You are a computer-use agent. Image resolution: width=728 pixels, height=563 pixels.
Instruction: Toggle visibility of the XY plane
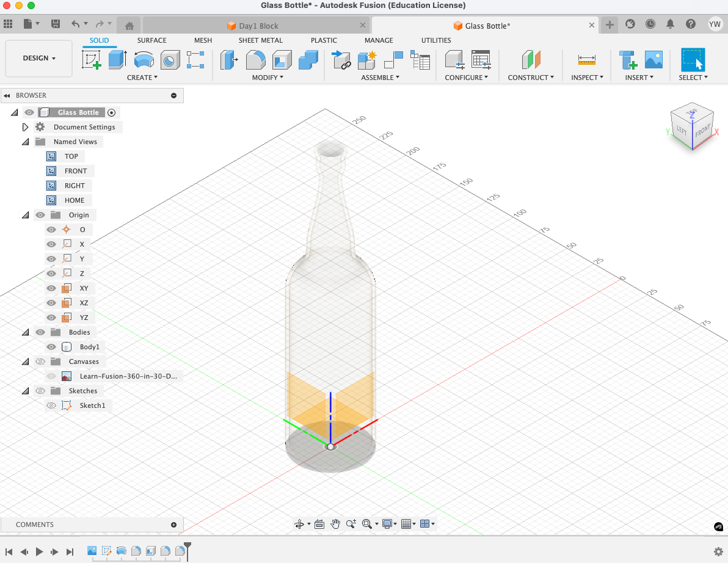(x=51, y=288)
